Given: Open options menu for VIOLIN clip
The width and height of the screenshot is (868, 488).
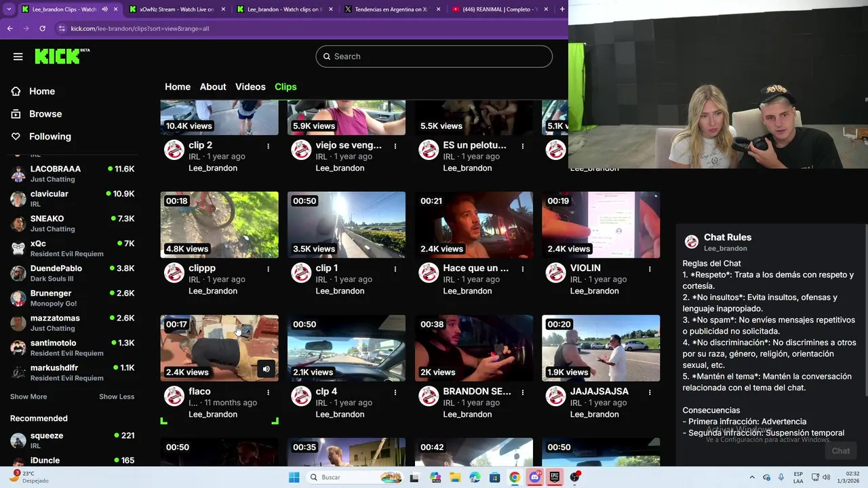Looking at the screenshot, I should pyautogui.click(x=650, y=269).
